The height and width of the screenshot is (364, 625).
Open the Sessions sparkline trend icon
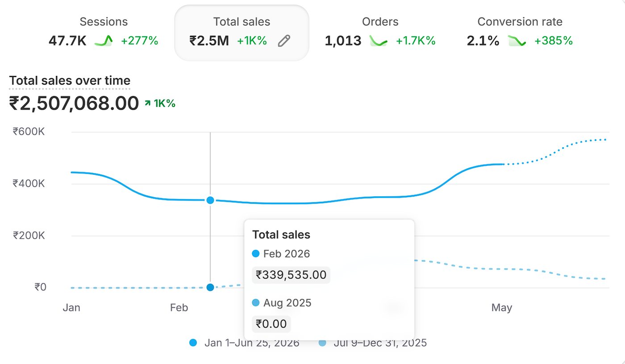coord(104,41)
